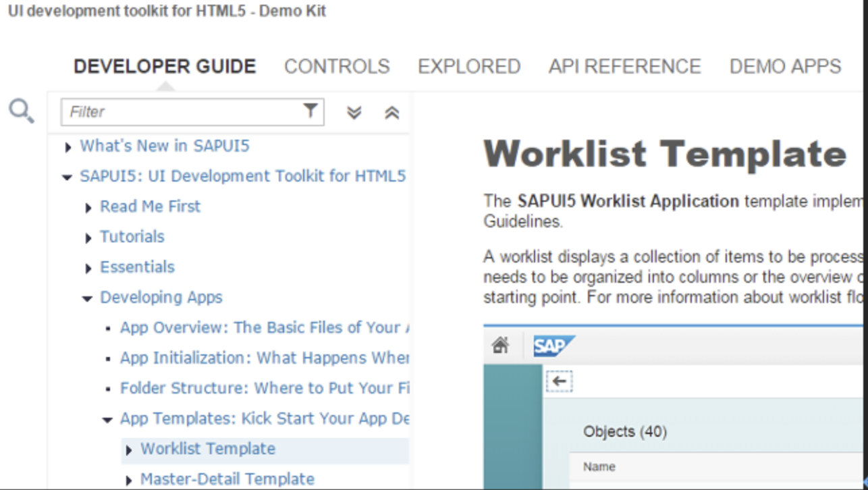Expand the Read Me First node

pos(88,208)
